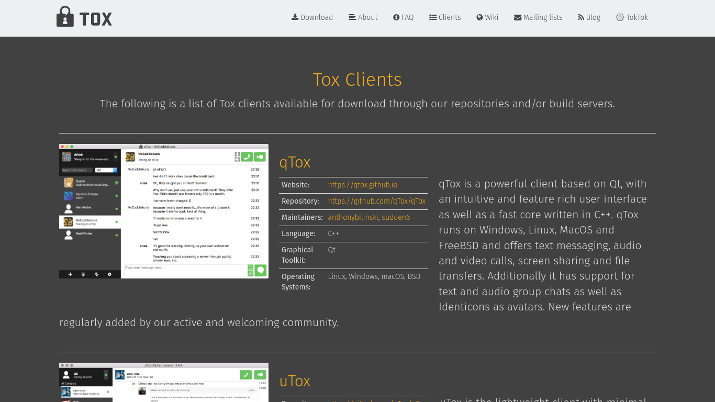715x402 pixels.
Task: Open Mailing lists page
Action: 538,17
